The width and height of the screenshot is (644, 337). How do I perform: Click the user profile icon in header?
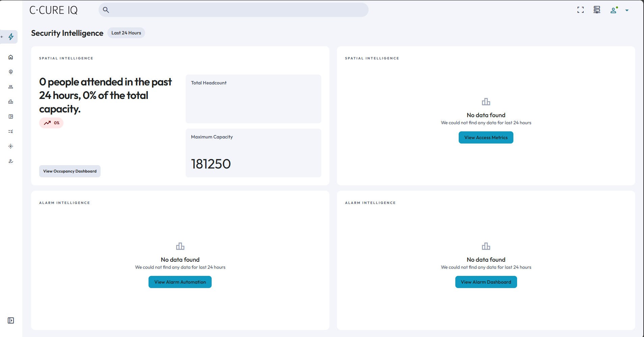[614, 10]
